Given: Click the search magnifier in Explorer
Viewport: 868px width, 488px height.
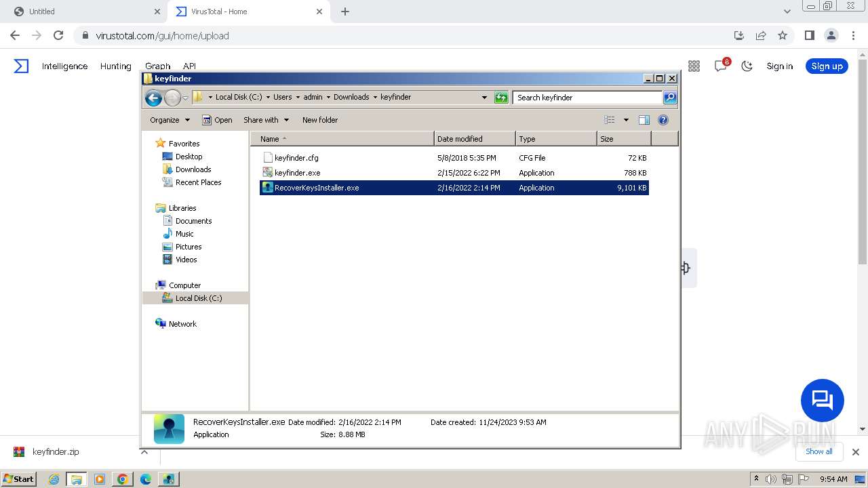Looking at the screenshot, I should pos(669,98).
